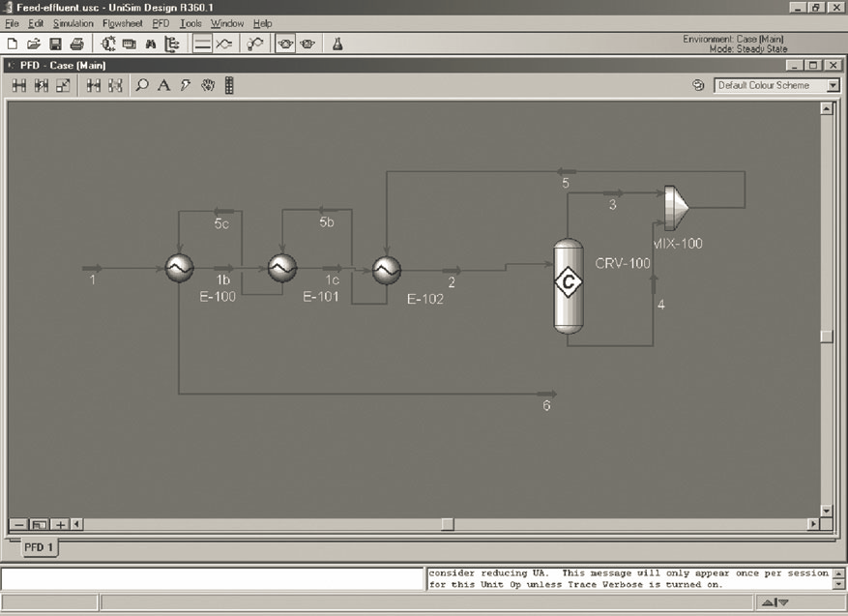Expand the Default Colour Scheme dropdown
The width and height of the screenshot is (848, 616).
833,85
